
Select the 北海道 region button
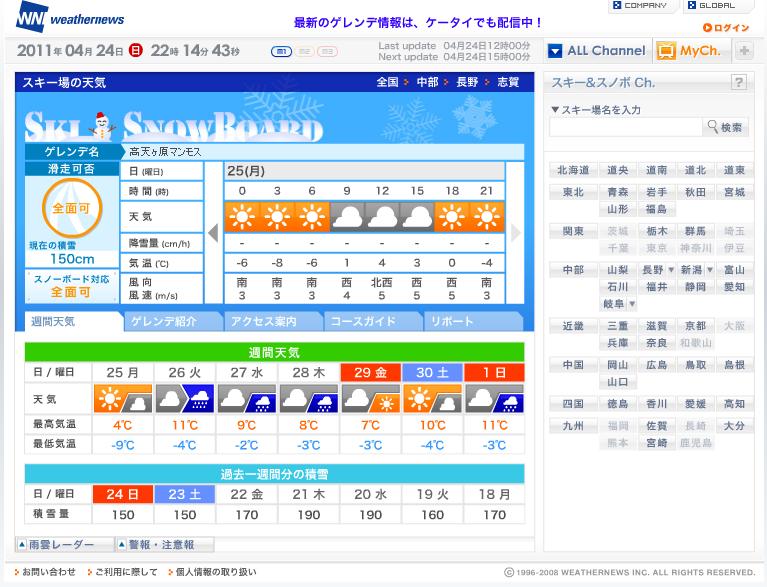click(573, 170)
